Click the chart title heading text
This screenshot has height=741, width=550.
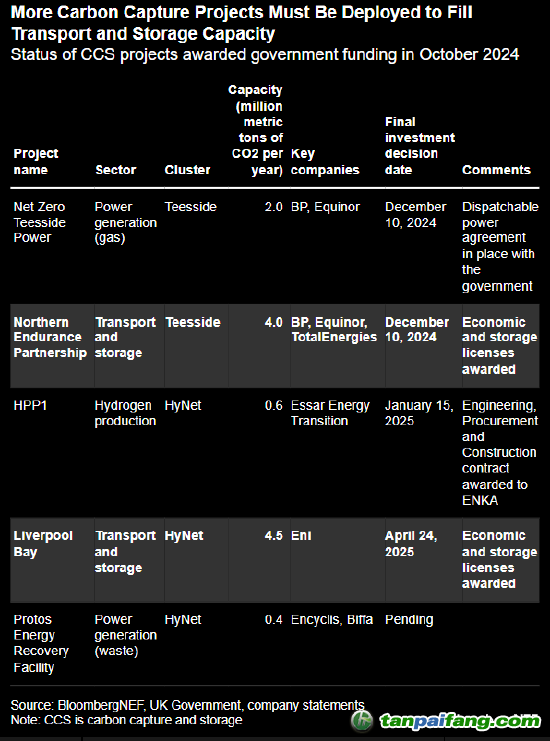tap(241, 23)
